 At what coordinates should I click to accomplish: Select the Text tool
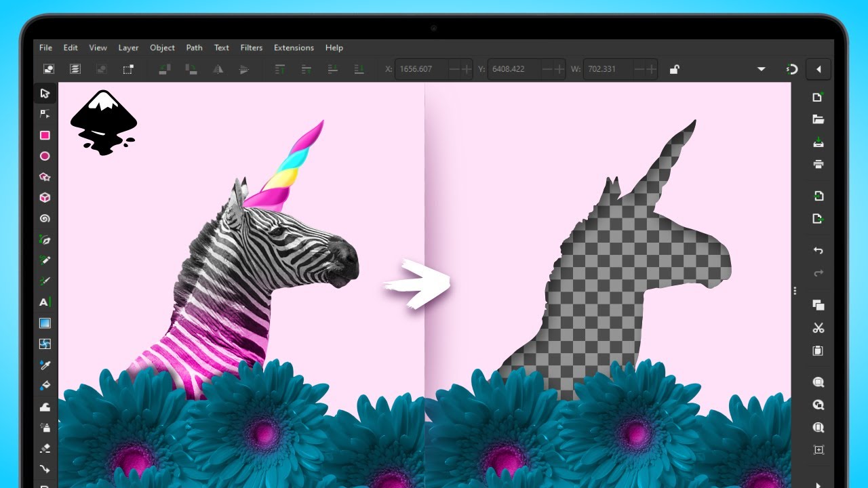[45, 302]
